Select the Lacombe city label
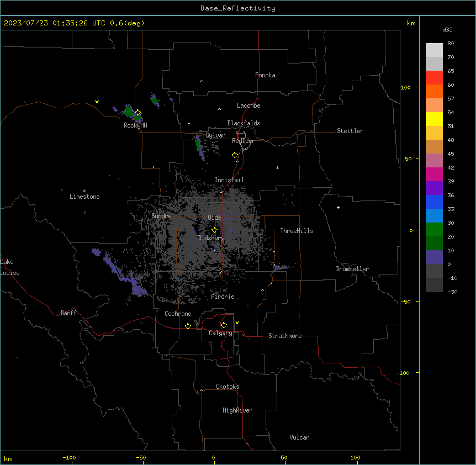 tap(248, 105)
